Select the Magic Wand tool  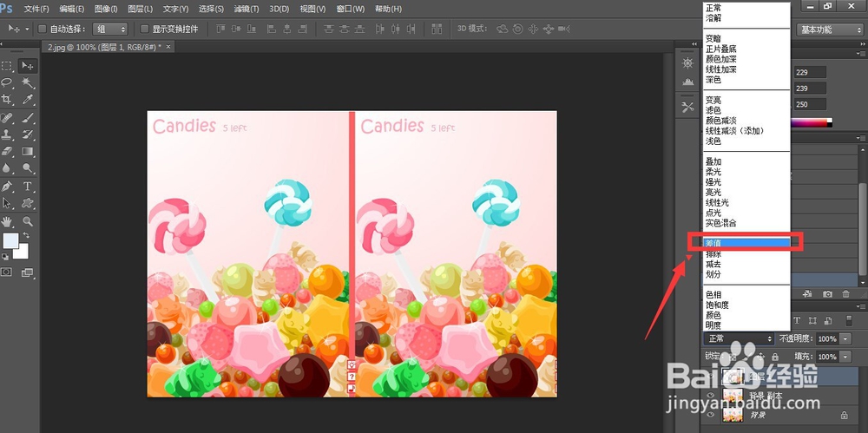27,83
